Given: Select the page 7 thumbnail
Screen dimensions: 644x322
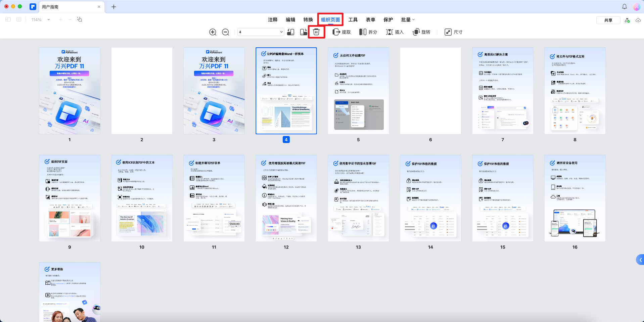Looking at the screenshot, I should coord(502,91).
